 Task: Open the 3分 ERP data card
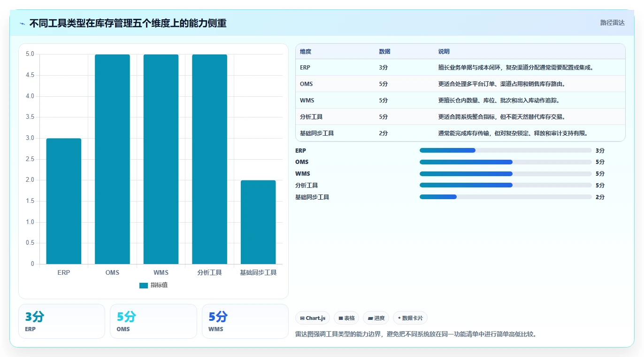(x=61, y=321)
